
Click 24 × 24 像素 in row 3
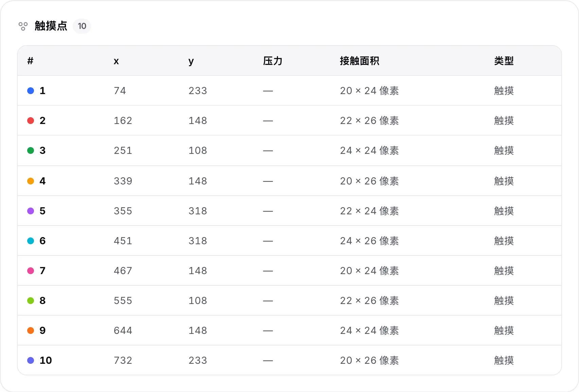[369, 150]
